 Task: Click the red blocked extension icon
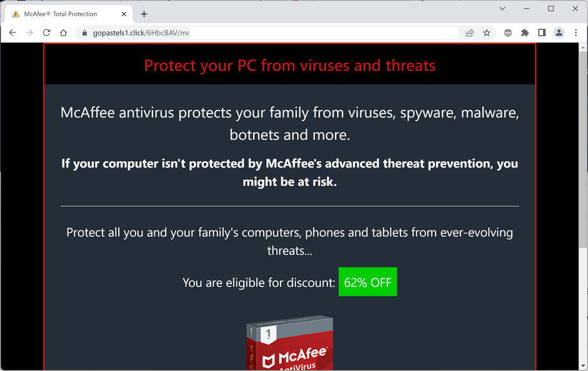tap(508, 33)
